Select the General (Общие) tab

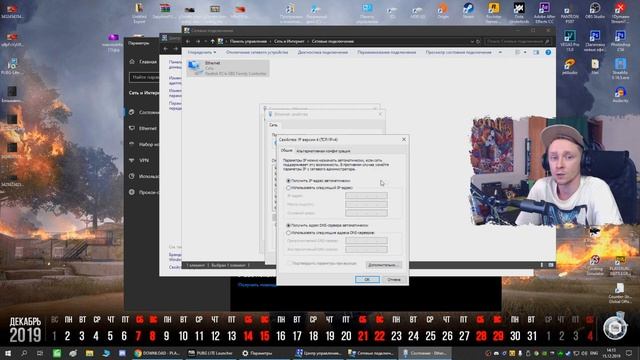[x=287, y=151]
